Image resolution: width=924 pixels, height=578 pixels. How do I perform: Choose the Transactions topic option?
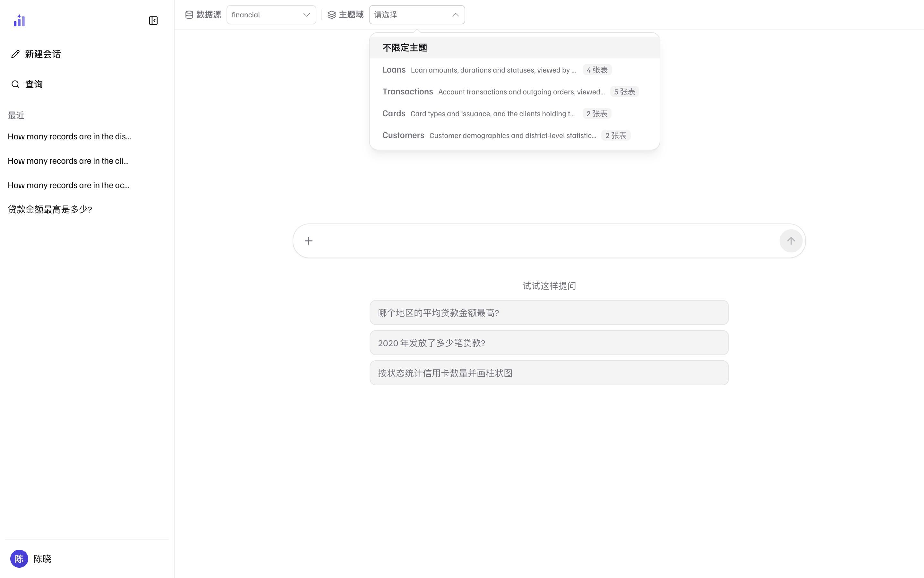point(514,92)
